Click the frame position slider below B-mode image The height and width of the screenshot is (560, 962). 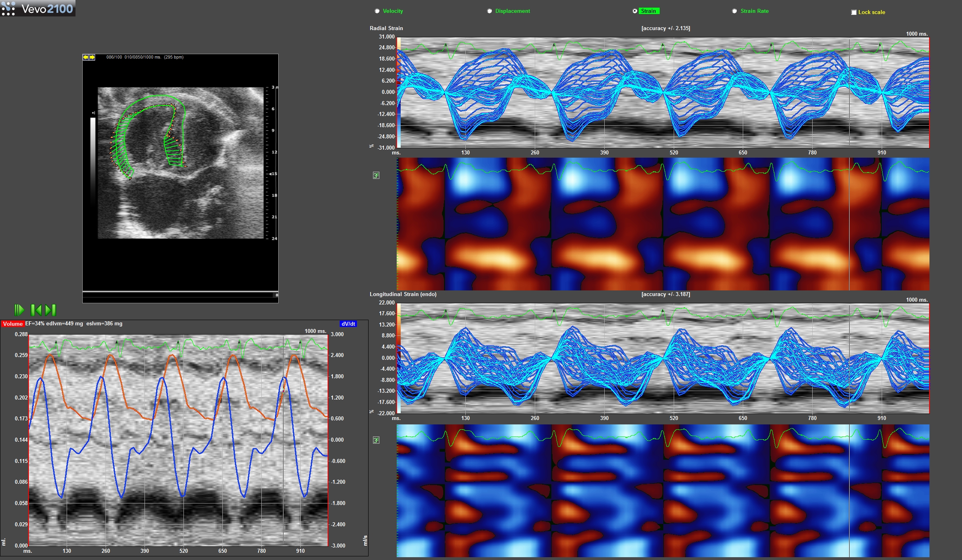pyautogui.click(x=180, y=295)
